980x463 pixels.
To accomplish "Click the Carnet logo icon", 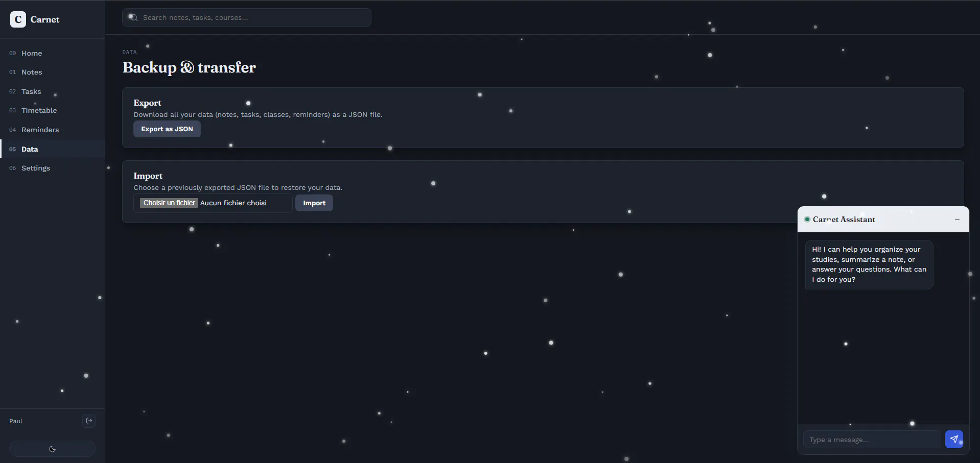I will click(18, 19).
